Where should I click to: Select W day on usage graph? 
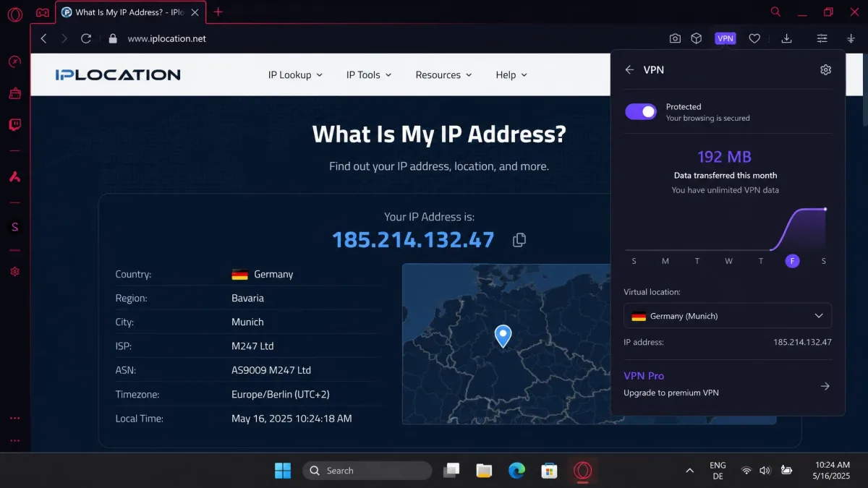click(x=728, y=261)
